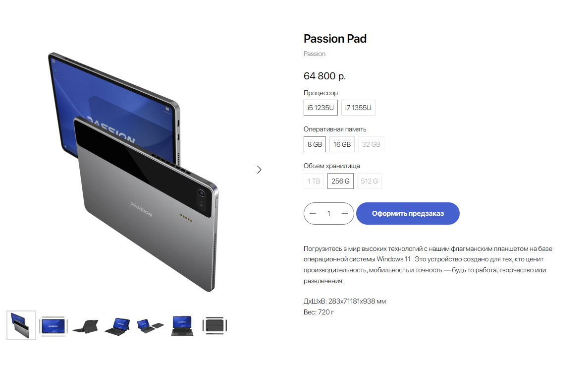
Task: Increase quantity with the plus icon
Action: (345, 214)
